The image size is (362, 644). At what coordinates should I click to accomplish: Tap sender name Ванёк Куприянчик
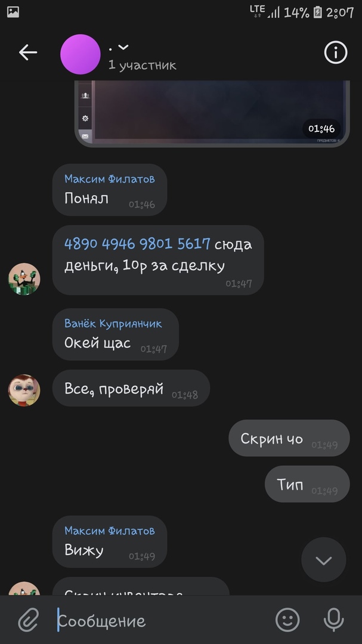[x=113, y=324]
